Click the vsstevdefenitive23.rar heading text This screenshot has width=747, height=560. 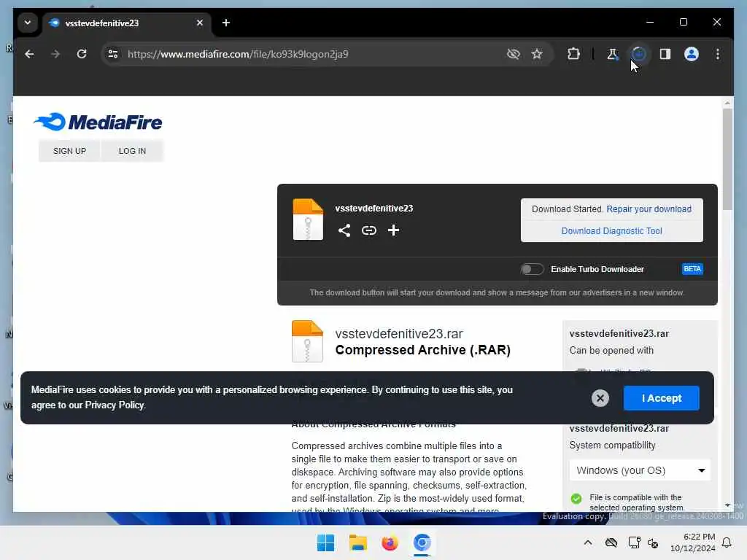(399, 334)
